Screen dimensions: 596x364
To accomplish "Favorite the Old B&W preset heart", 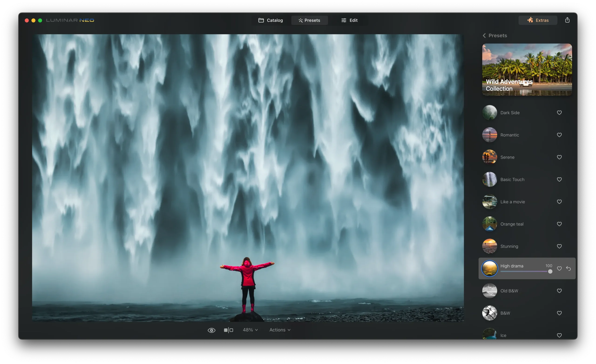I will [559, 291].
